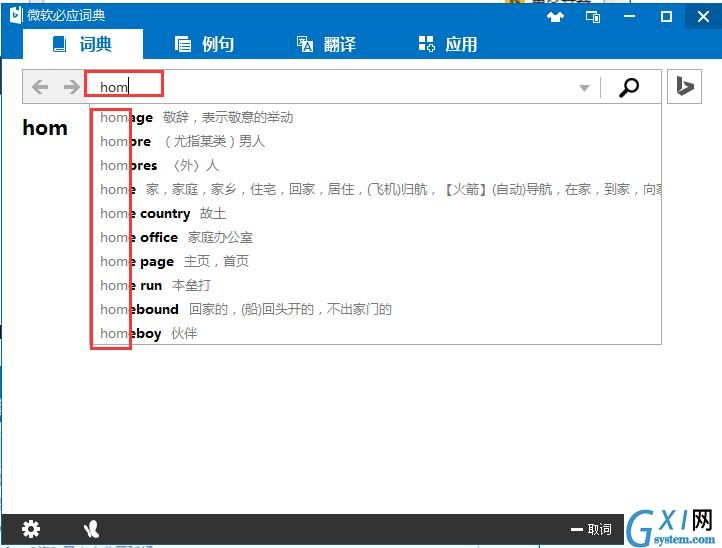Click the "hom" headword heading
This screenshot has width=722, height=548.
point(45,128)
